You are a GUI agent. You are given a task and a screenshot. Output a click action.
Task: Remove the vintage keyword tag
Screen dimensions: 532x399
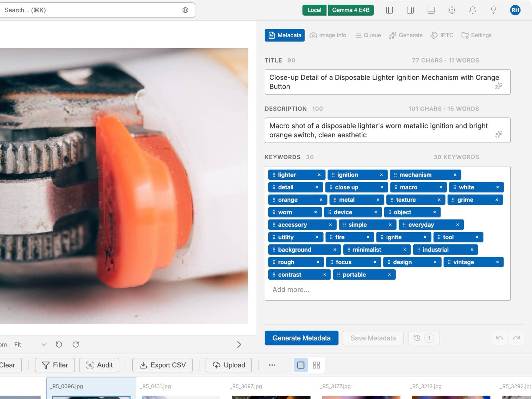(497, 262)
